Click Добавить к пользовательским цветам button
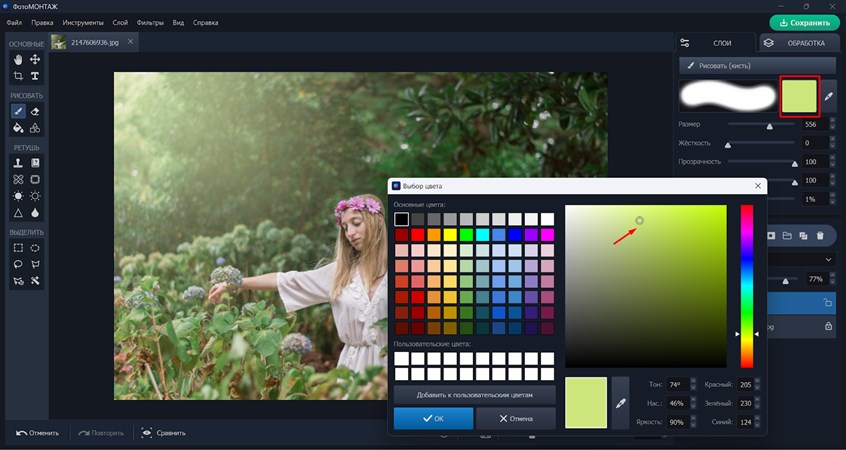This screenshot has height=450, width=846. click(474, 394)
